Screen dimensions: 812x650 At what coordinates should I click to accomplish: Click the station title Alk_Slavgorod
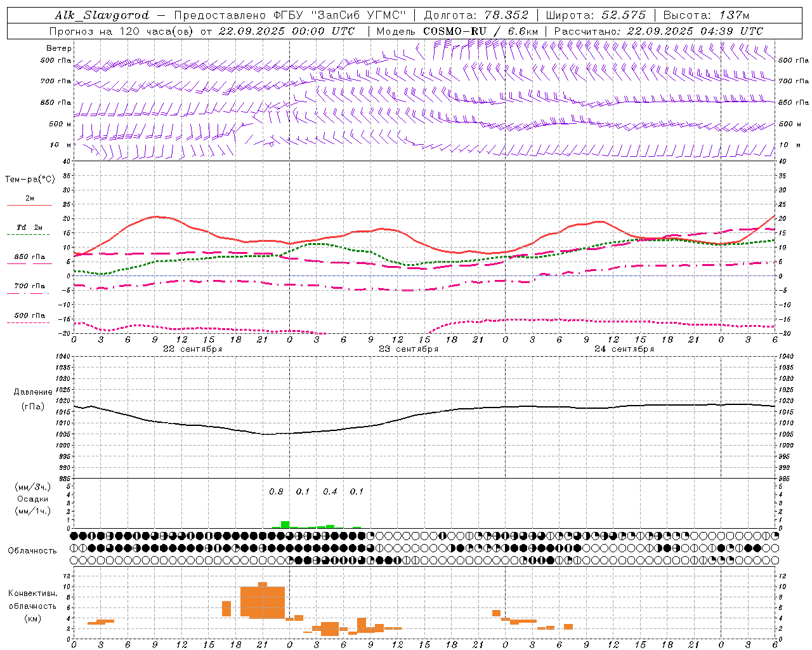tap(102, 15)
